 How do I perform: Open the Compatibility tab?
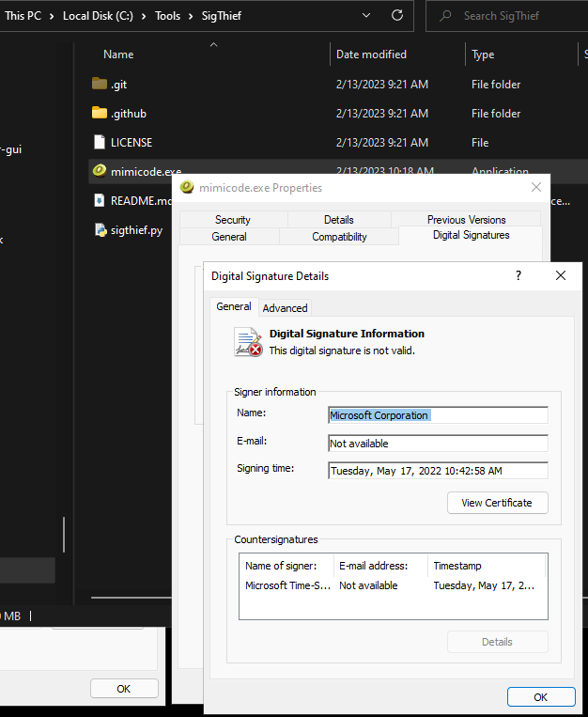tap(339, 237)
